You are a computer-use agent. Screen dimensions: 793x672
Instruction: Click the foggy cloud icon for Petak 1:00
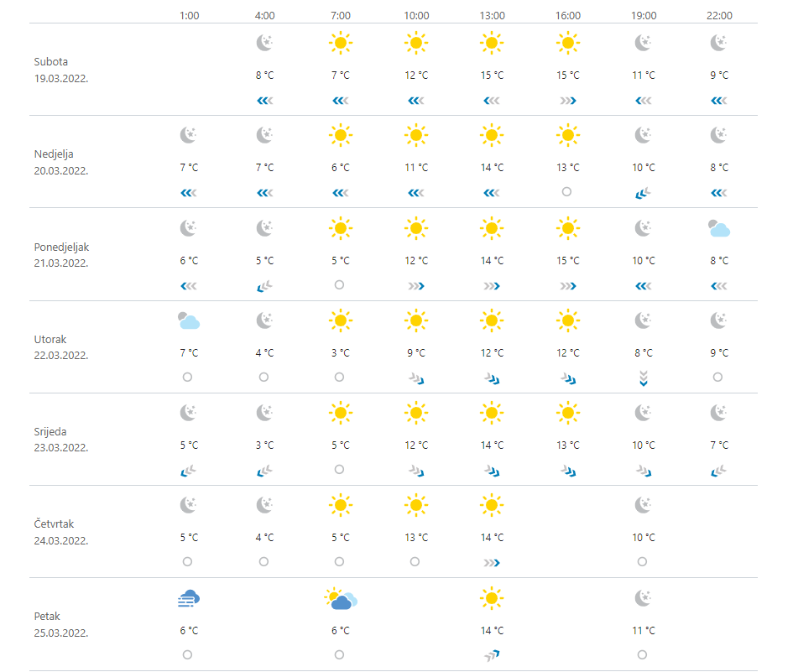pos(189,598)
